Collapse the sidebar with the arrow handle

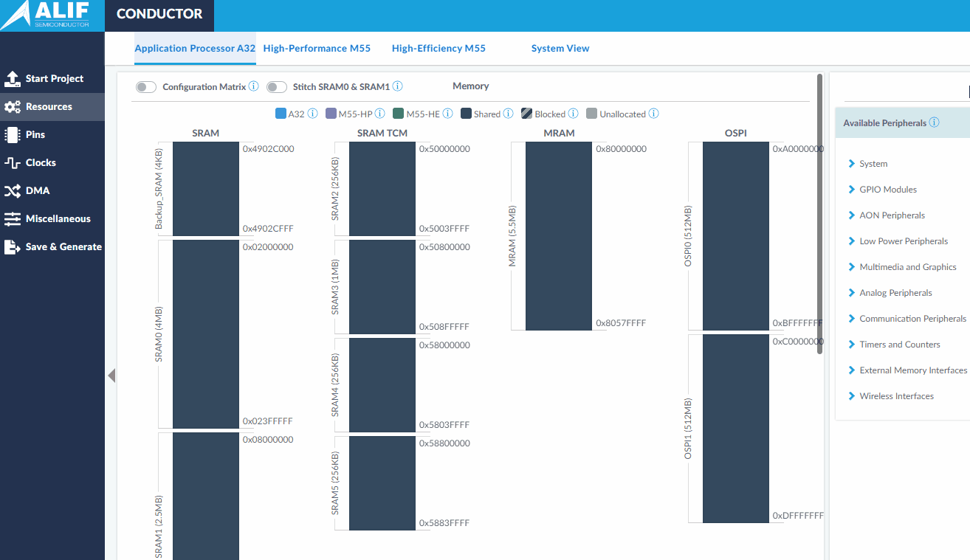point(111,376)
